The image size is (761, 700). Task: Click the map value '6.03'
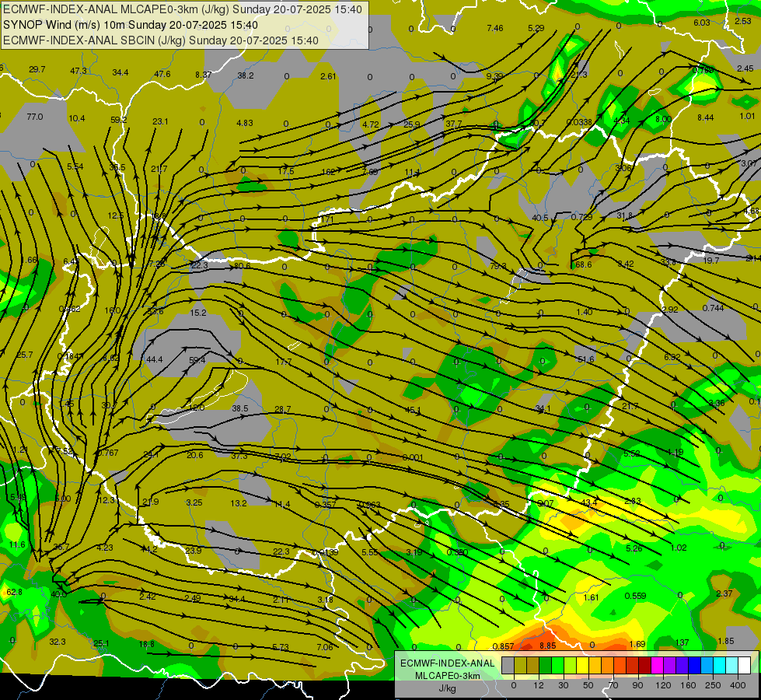point(702,23)
